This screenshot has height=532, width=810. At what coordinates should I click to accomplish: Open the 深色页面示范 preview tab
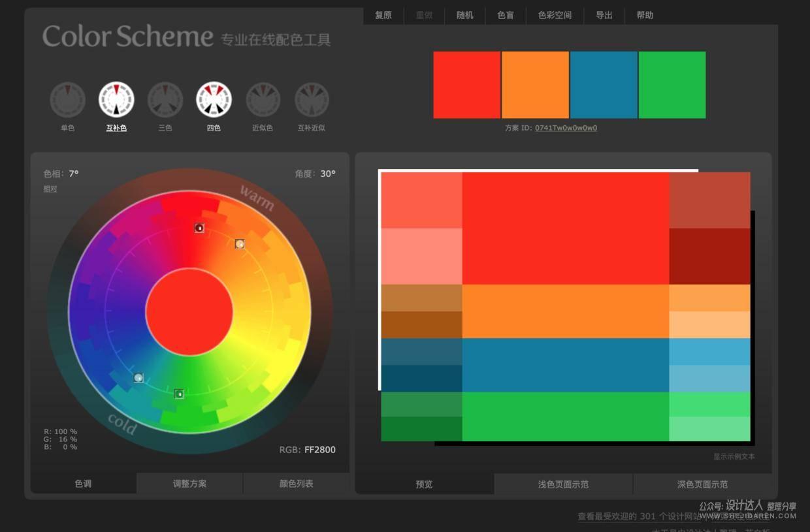pos(702,484)
